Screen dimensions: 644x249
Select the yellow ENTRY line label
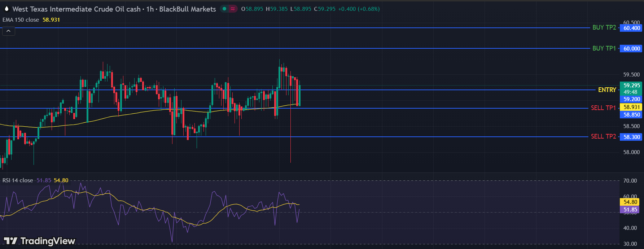tap(607, 90)
